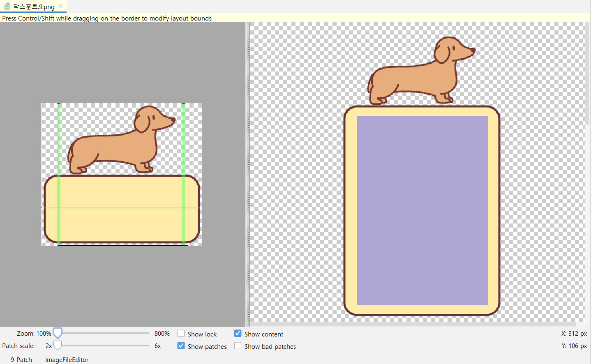Switch to the ImageFileEditor bottom tab
This screenshot has width=591, height=364.
67,359
